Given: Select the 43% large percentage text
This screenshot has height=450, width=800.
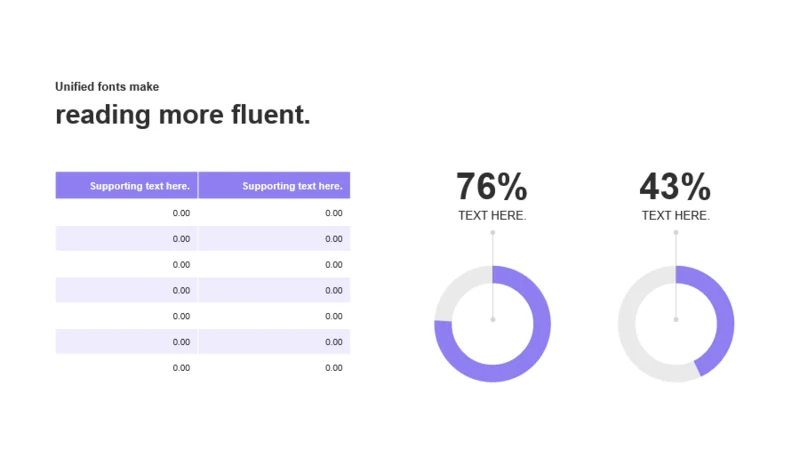Looking at the screenshot, I should pos(675,187).
